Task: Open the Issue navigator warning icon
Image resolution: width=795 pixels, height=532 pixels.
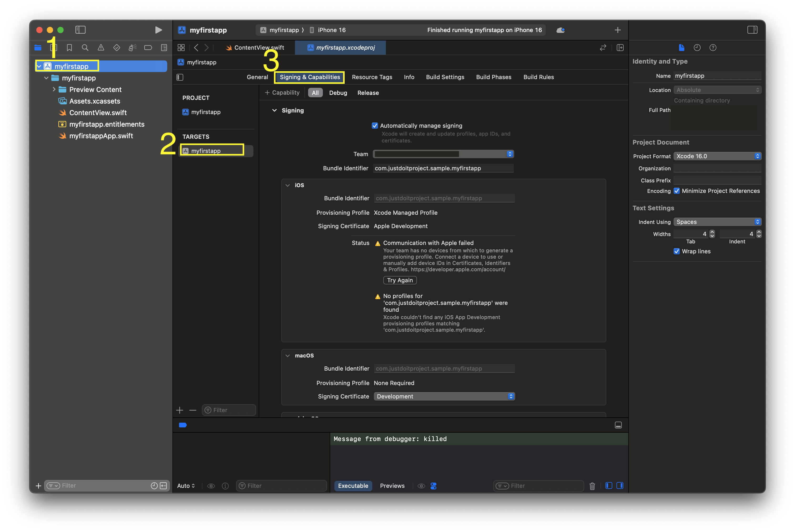Action: (101, 48)
